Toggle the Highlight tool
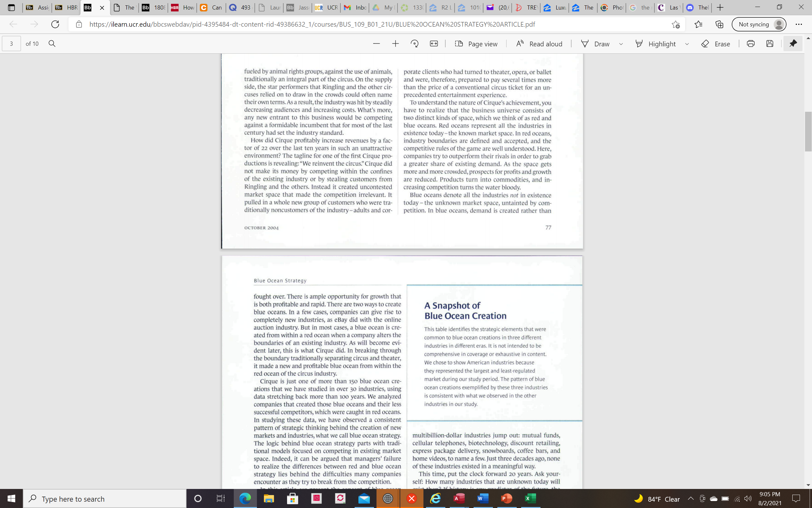Image resolution: width=812 pixels, height=508 pixels. (655, 44)
